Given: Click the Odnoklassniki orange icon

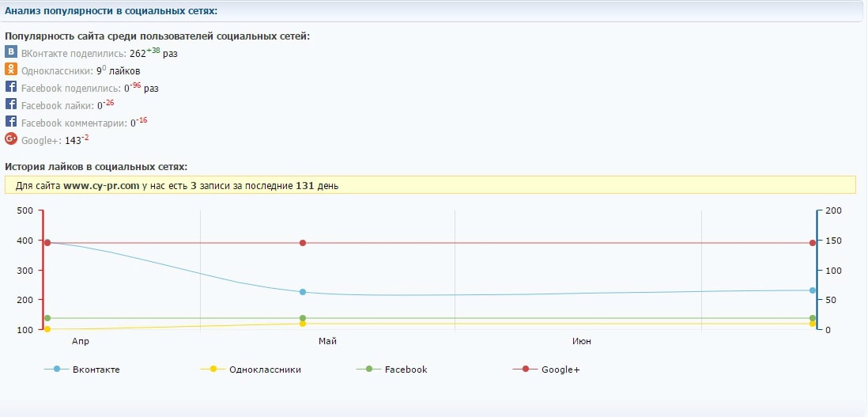Looking at the screenshot, I should click(10, 69).
